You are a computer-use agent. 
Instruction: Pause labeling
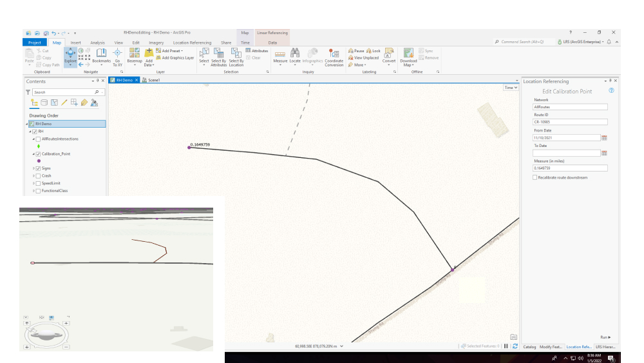tap(356, 51)
